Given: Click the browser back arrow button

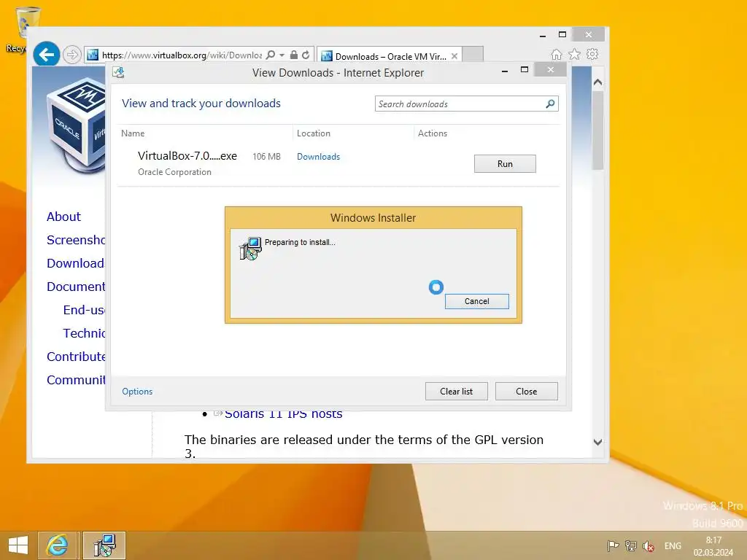Looking at the screenshot, I should pos(46,55).
